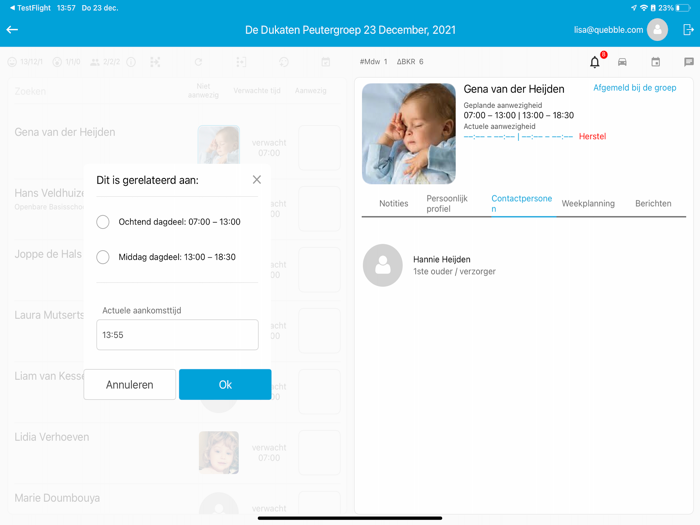This screenshot has width=700, height=525.
Task: Tap the 1/1/0 counter icon
Action: tap(67, 62)
